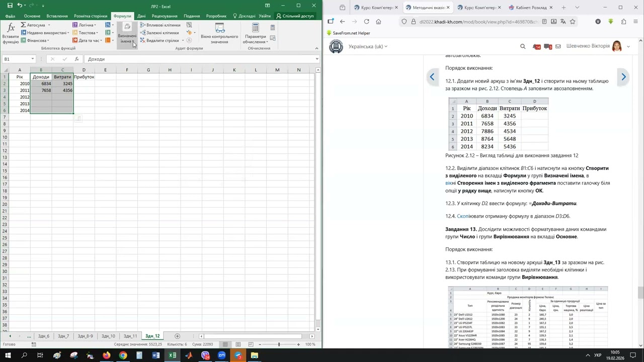Click the Windows Start button

(9, 355)
